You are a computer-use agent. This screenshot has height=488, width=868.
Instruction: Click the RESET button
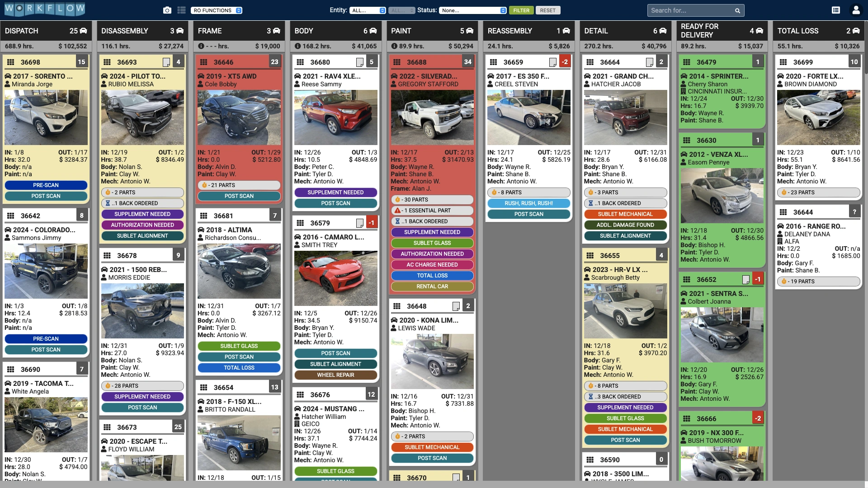tap(547, 10)
